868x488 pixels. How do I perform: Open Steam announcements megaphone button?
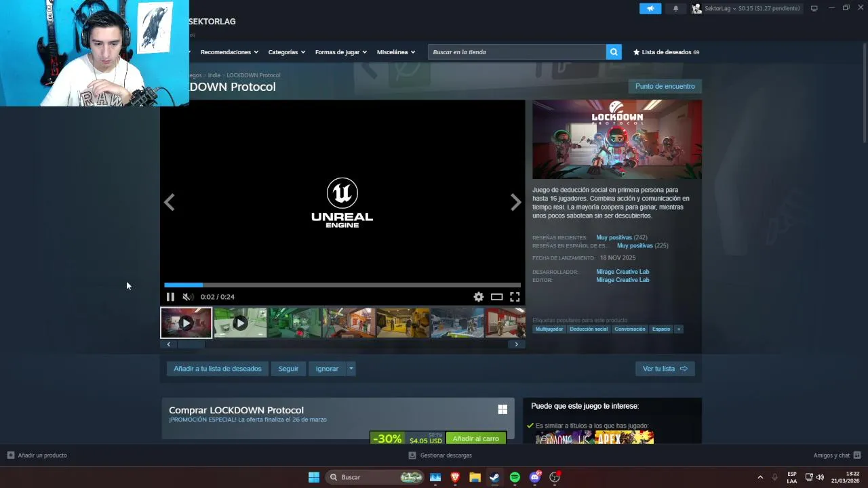(650, 8)
